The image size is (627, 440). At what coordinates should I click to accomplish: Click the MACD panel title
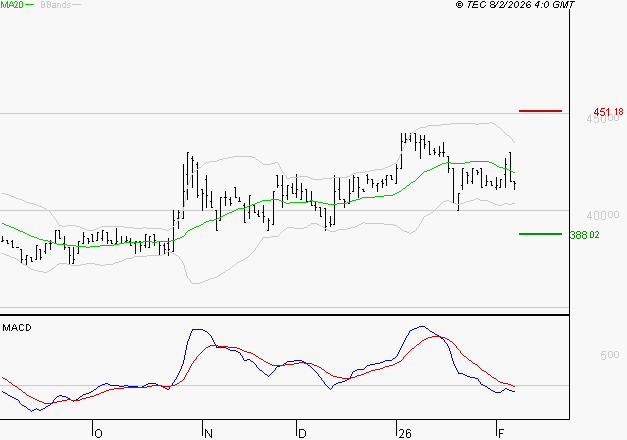[x=17, y=328]
